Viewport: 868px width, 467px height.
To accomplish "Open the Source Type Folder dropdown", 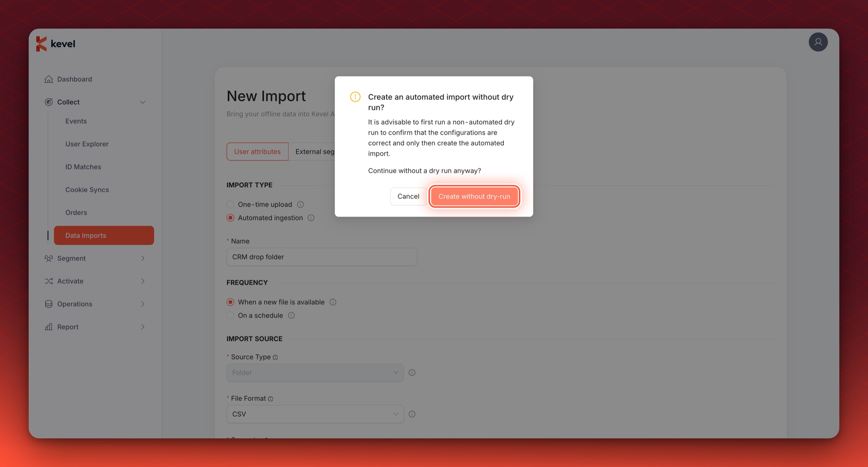I will point(315,373).
